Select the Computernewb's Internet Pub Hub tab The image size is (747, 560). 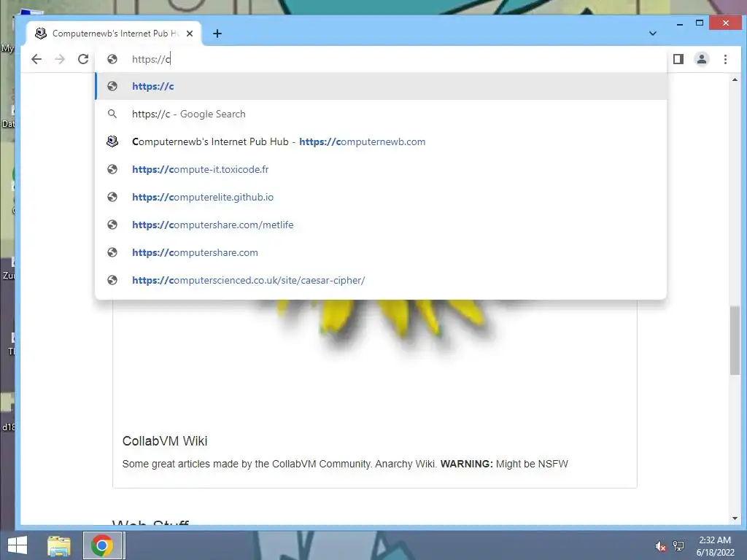point(115,34)
